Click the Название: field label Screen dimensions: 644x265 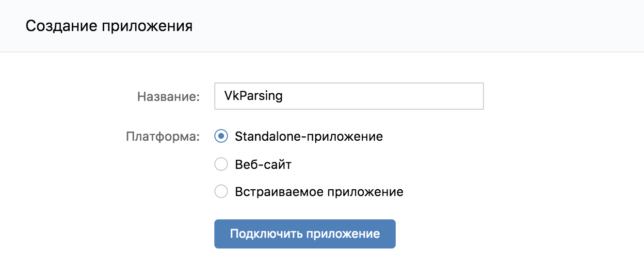(169, 96)
